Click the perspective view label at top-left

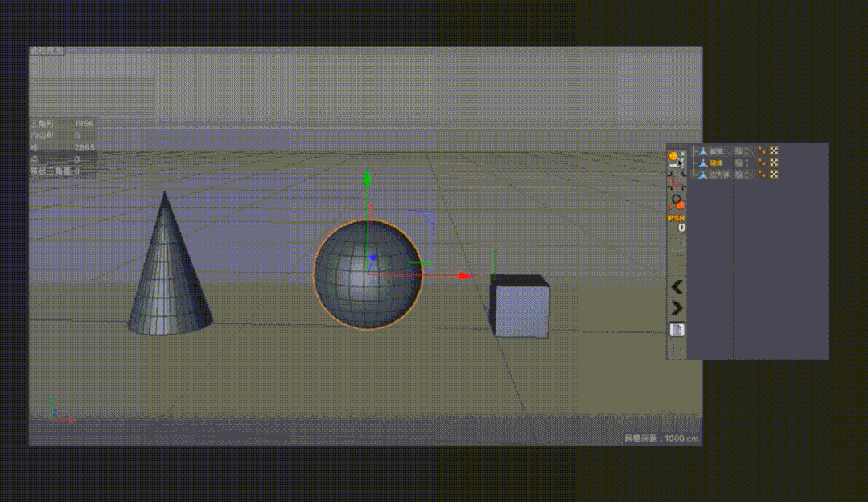(47, 51)
